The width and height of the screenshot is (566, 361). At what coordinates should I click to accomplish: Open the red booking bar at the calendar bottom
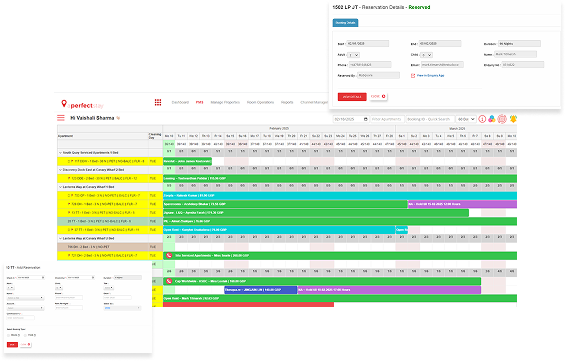click(x=248, y=305)
